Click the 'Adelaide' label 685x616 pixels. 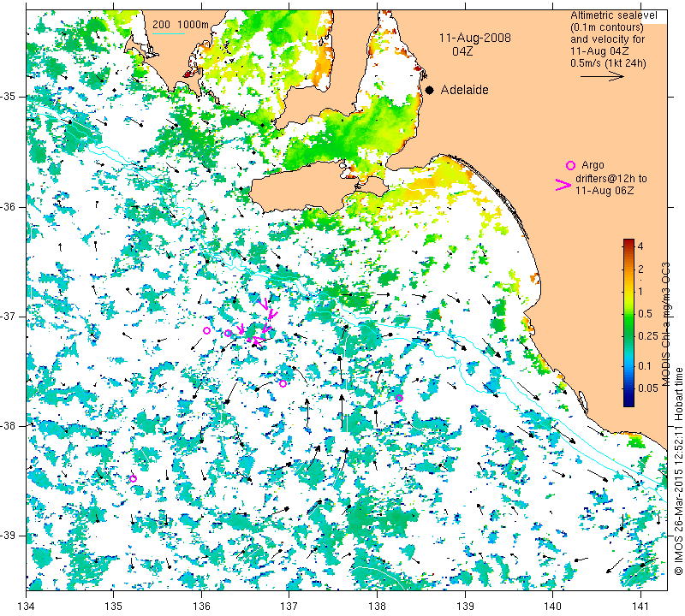(x=464, y=90)
